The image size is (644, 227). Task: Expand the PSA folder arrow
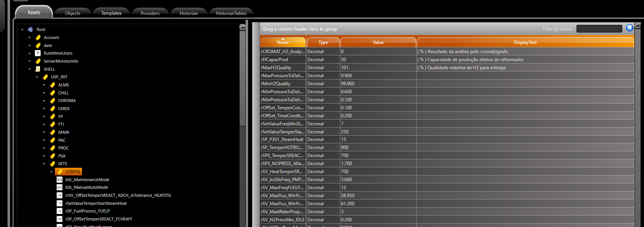[44, 156]
